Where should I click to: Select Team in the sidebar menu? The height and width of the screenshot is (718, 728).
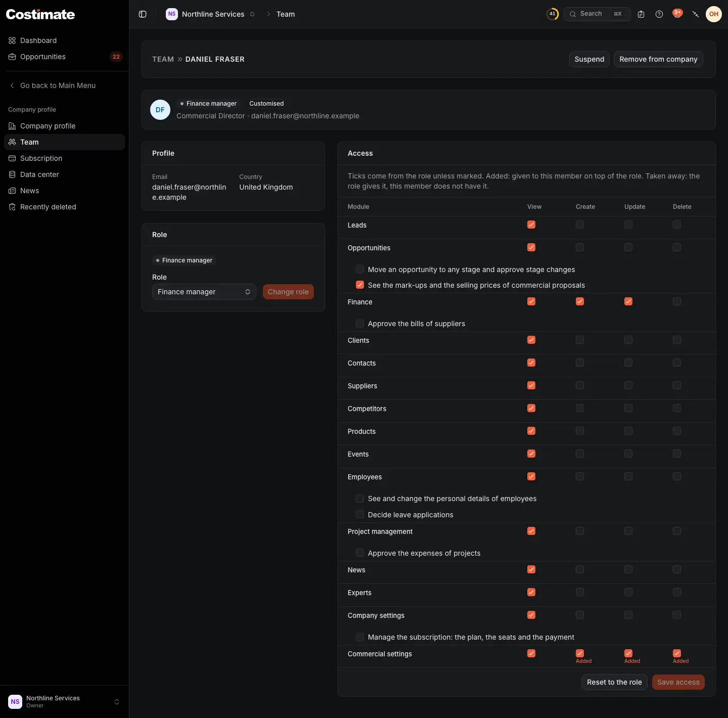(x=65, y=142)
